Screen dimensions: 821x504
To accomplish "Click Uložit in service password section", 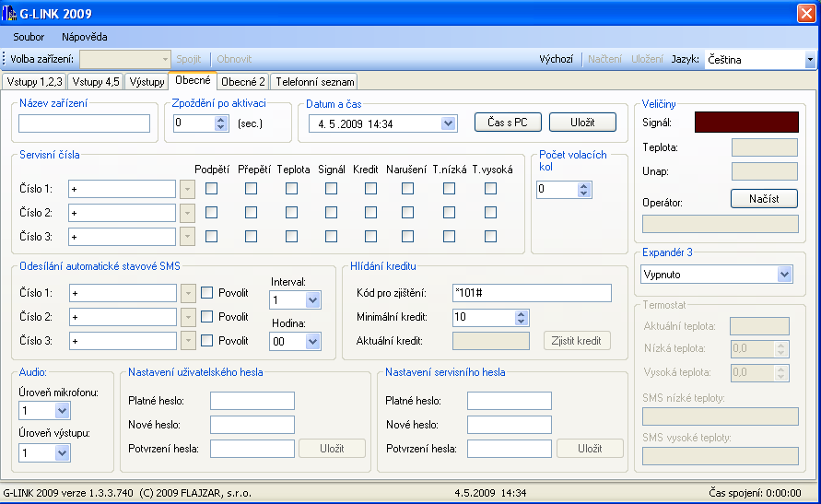I will (x=590, y=449).
